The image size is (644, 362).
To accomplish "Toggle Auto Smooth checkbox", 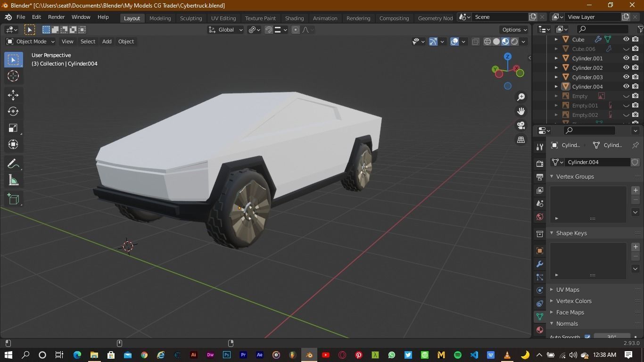I will [x=587, y=337].
